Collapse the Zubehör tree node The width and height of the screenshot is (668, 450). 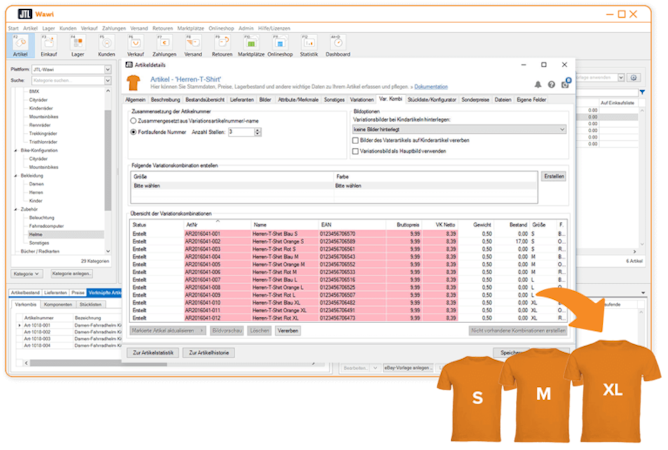16,209
